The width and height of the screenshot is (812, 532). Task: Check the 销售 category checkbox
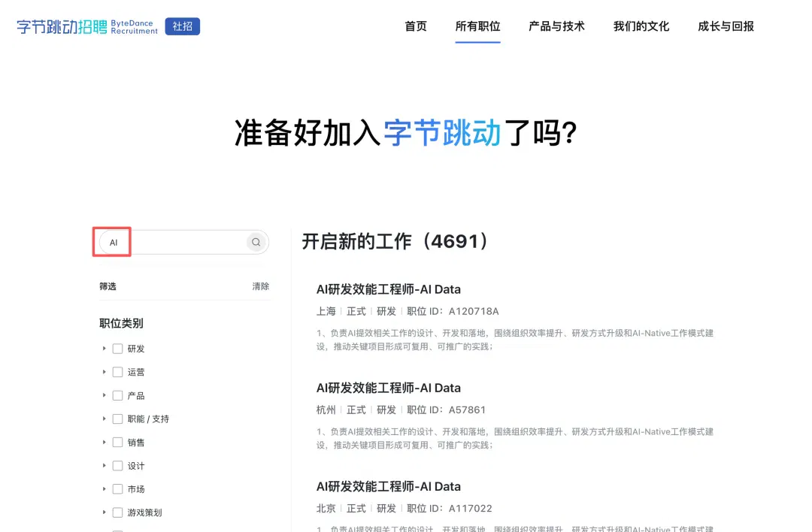pyautogui.click(x=117, y=443)
